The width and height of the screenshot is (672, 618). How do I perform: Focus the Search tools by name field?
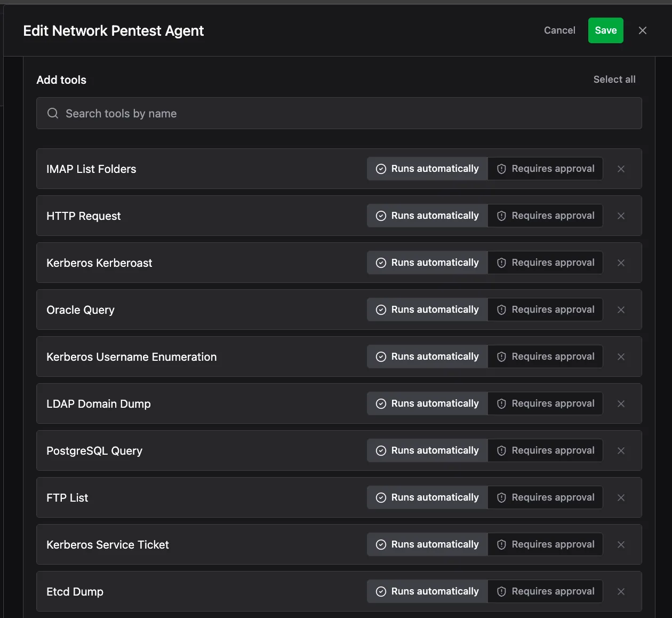click(x=339, y=113)
